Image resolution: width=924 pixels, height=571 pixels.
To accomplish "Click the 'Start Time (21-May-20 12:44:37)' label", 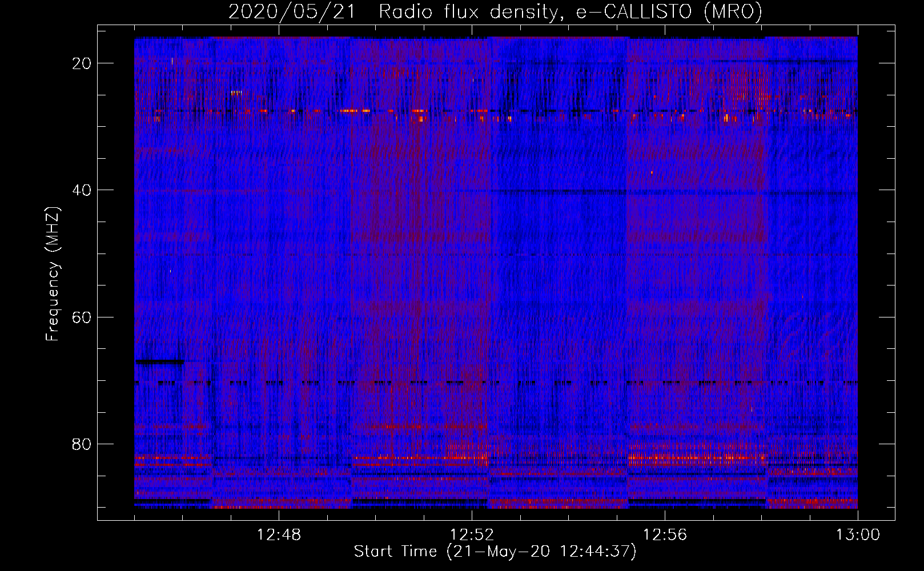I will click(495, 552).
